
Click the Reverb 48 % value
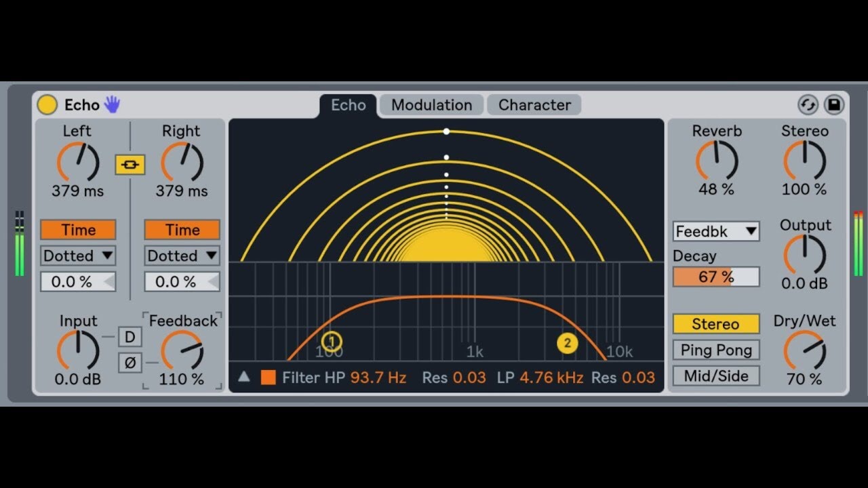(x=717, y=189)
